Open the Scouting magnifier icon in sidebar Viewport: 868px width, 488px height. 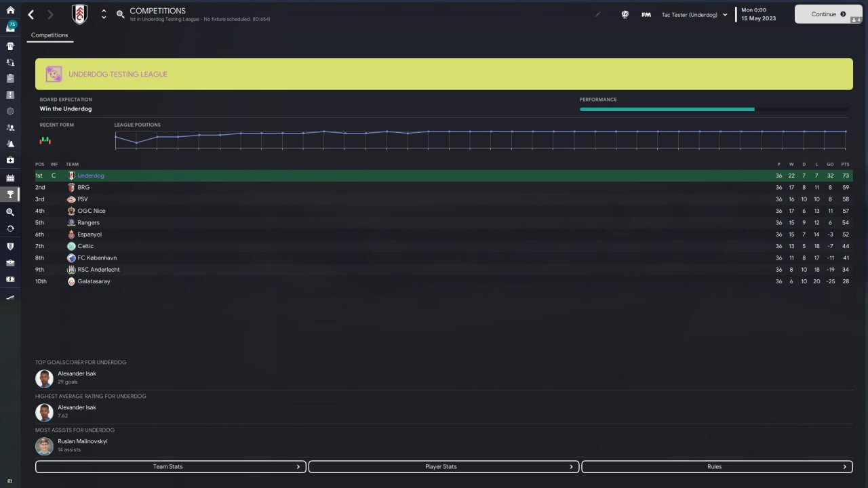click(x=10, y=212)
